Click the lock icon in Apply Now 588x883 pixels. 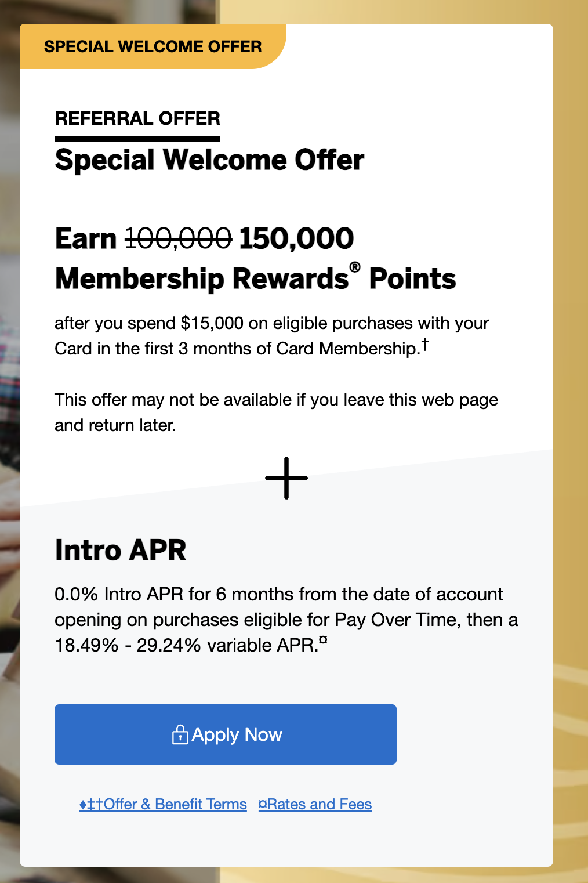click(x=180, y=734)
